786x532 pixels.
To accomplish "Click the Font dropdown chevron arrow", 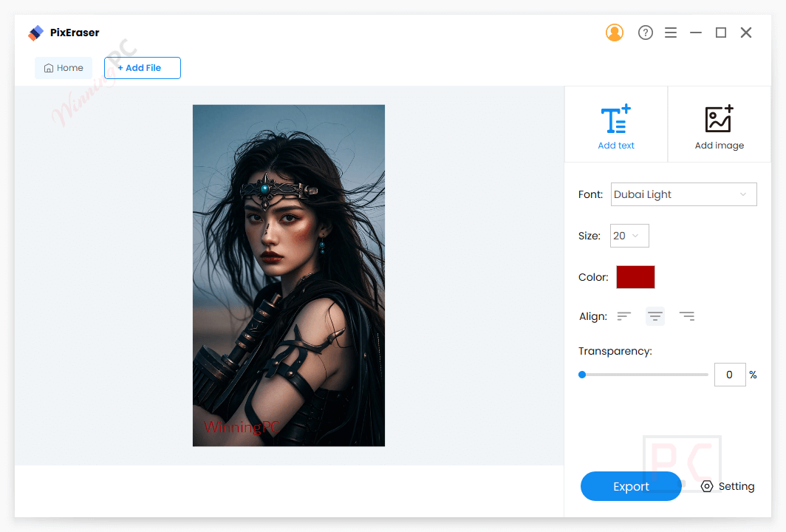I will (x=743, y=194).
